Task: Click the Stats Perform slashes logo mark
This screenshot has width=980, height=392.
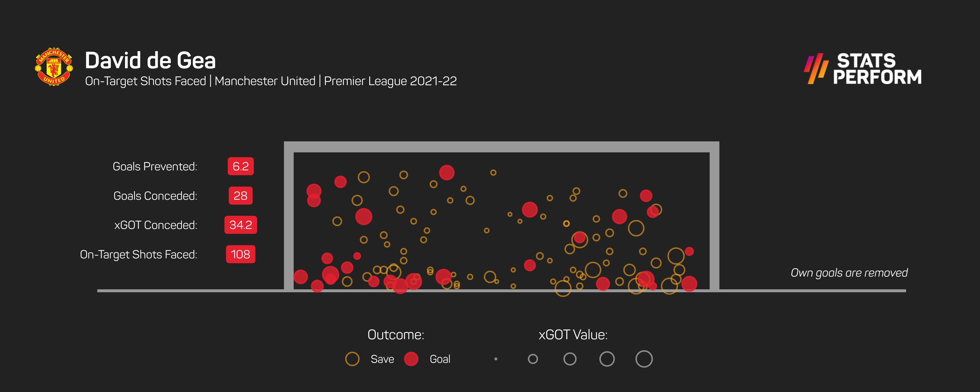Action: [816, 69]
